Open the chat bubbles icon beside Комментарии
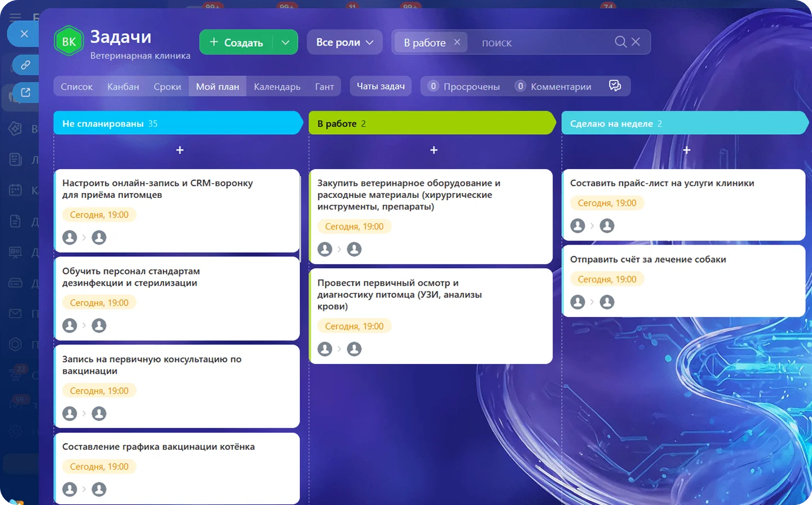812x505 pixels. pos(615,86)
